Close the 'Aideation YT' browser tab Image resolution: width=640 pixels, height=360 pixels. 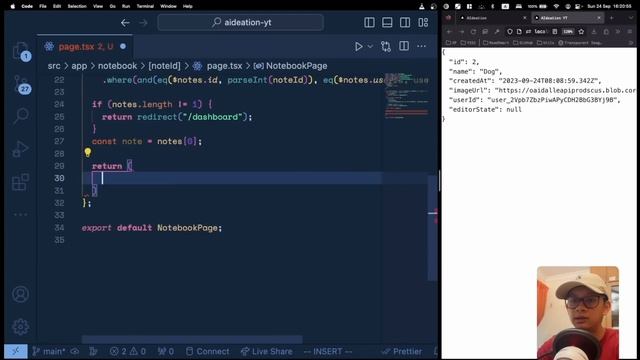[599, 18]
